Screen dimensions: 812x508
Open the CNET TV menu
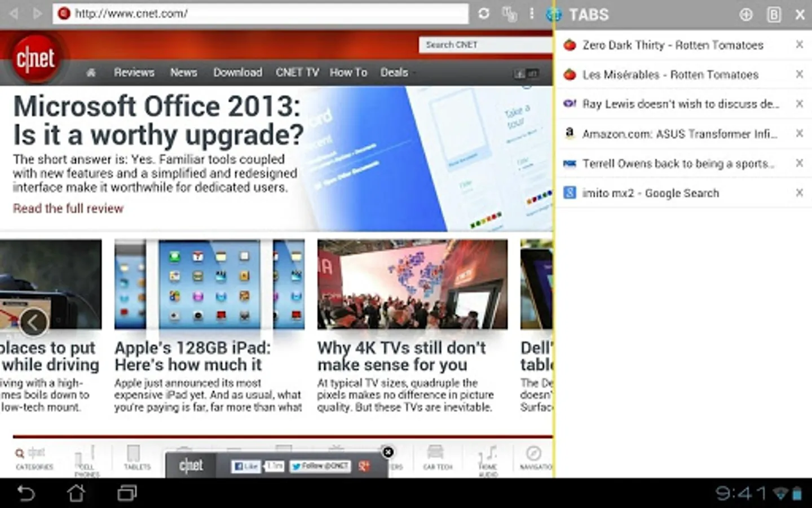pyautogui.click(x=297, y=72)
